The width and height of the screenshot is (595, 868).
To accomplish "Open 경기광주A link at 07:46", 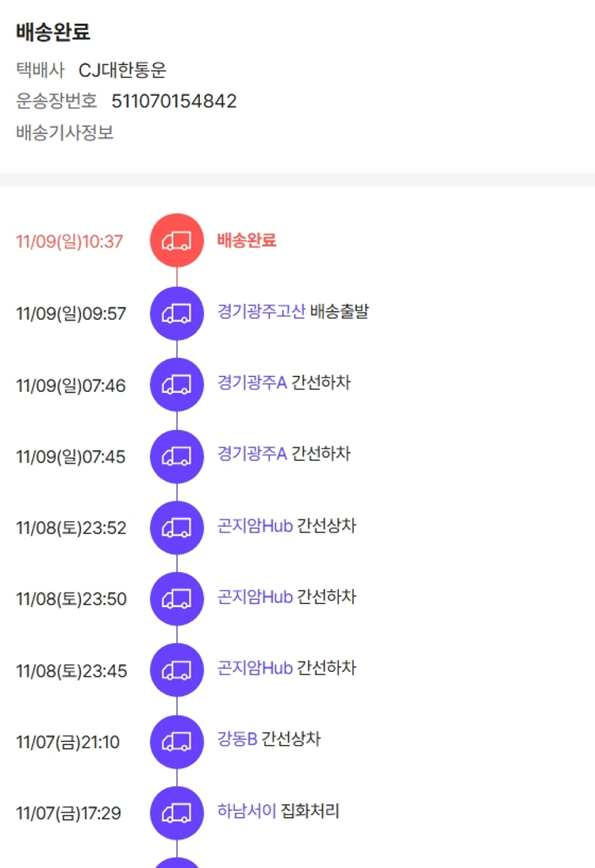I will pyautogui.click(x=251, y=382).
